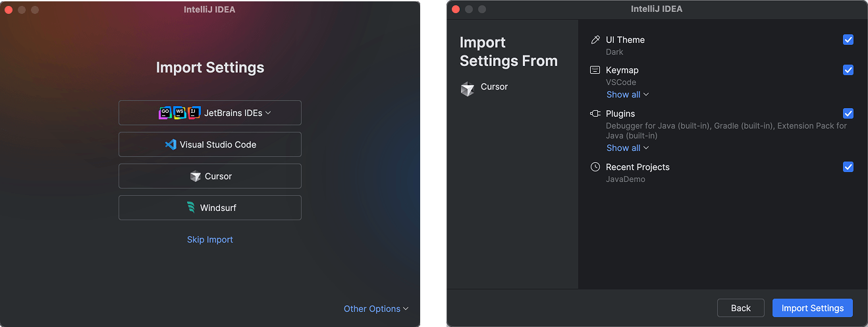
Task: Go back with the Back button
Action: tap(741, 308)
